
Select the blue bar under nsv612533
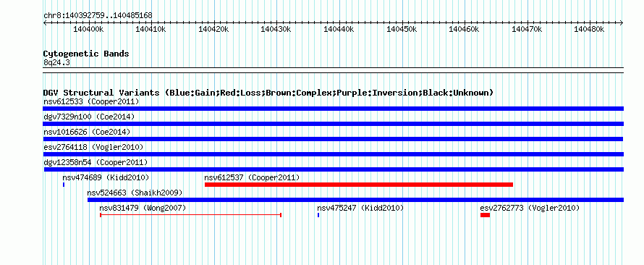333,109
